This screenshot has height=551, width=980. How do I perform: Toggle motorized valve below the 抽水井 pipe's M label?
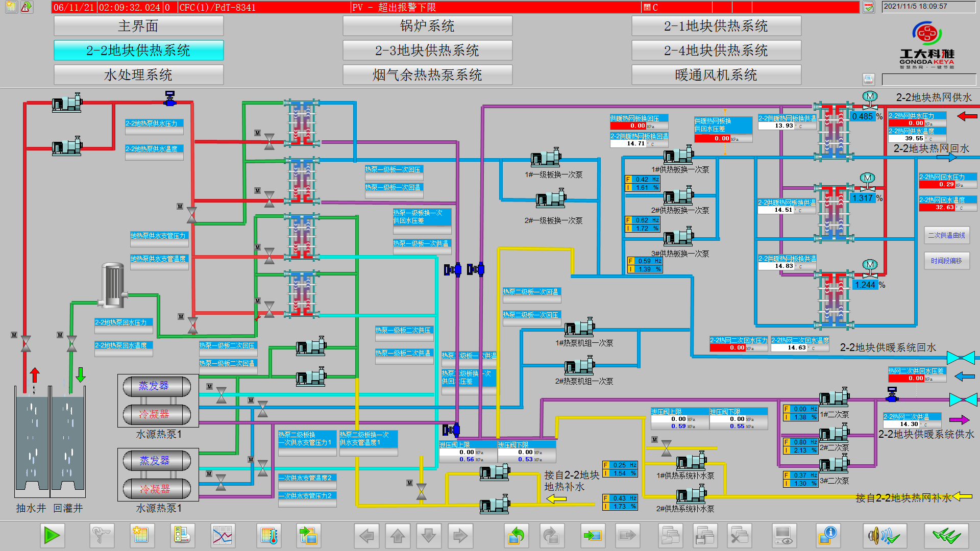(x=26, y=344)
